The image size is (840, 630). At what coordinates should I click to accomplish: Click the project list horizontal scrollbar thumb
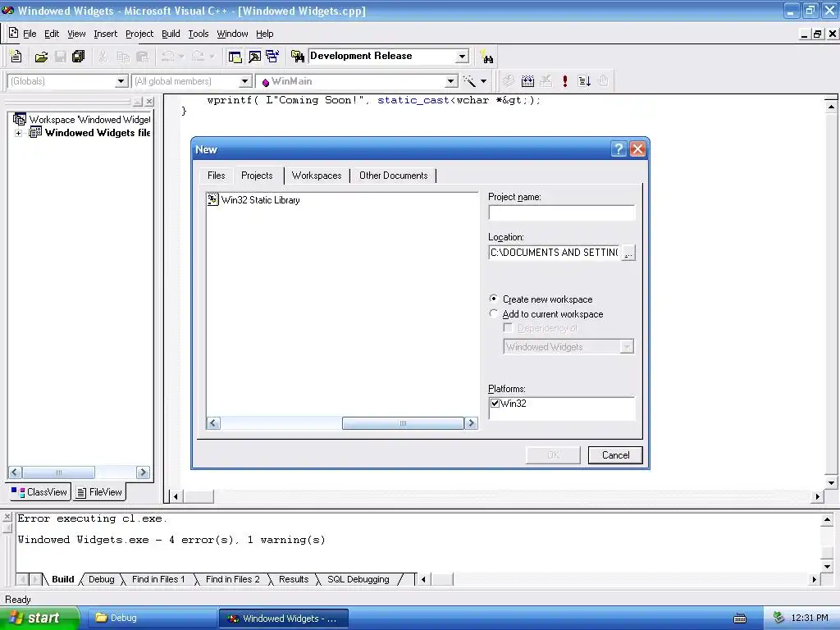(x=403, y=423)
